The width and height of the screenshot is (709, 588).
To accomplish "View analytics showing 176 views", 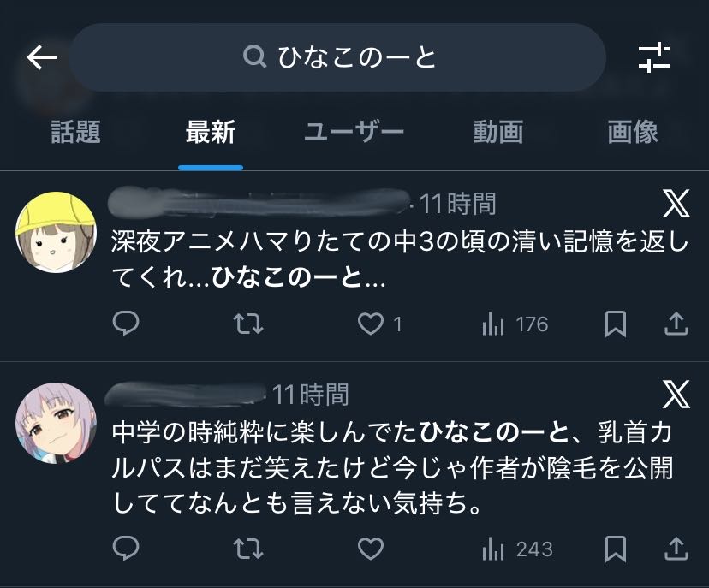I will (515, 324).
